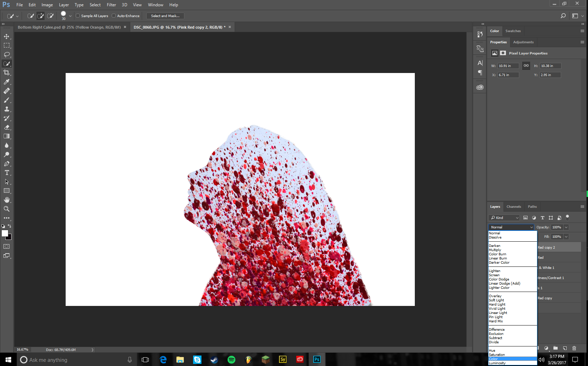Screen dimensions: 588x366
Task: Select the Path Selection tool
Action: coord(7,182)
